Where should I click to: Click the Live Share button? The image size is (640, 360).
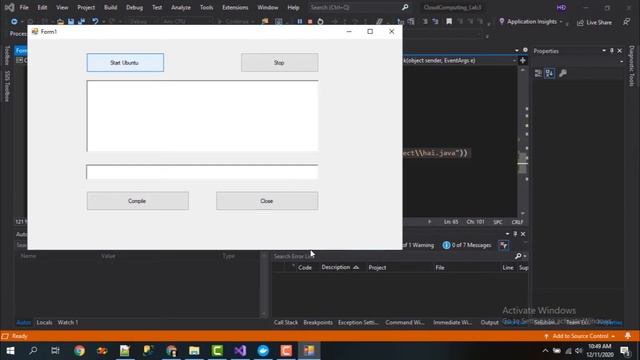click(x=594, y=22)
